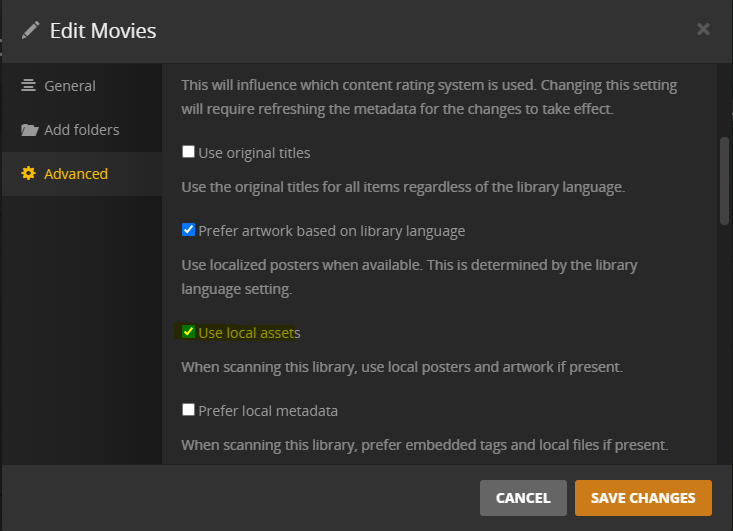733x531 pixels.
Task: Click the Advanced gear icon
Action: tap(28, 174)
